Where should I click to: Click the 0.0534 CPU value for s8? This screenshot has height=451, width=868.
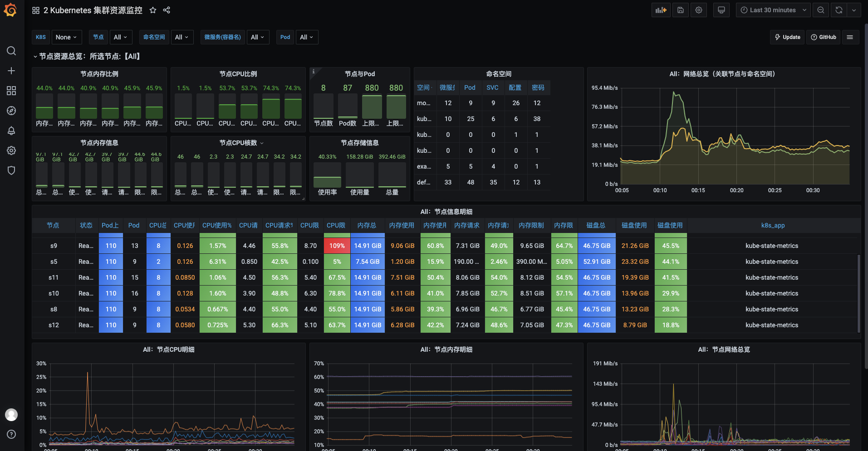[x=185, y=309]
